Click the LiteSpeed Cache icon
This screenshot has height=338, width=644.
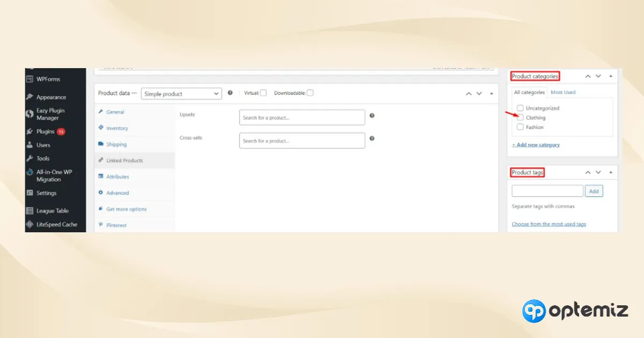click(30, 224)
